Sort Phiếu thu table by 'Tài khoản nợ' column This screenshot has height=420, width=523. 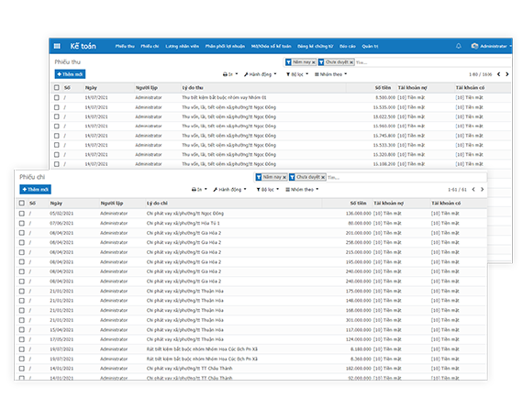pos(412,88)
